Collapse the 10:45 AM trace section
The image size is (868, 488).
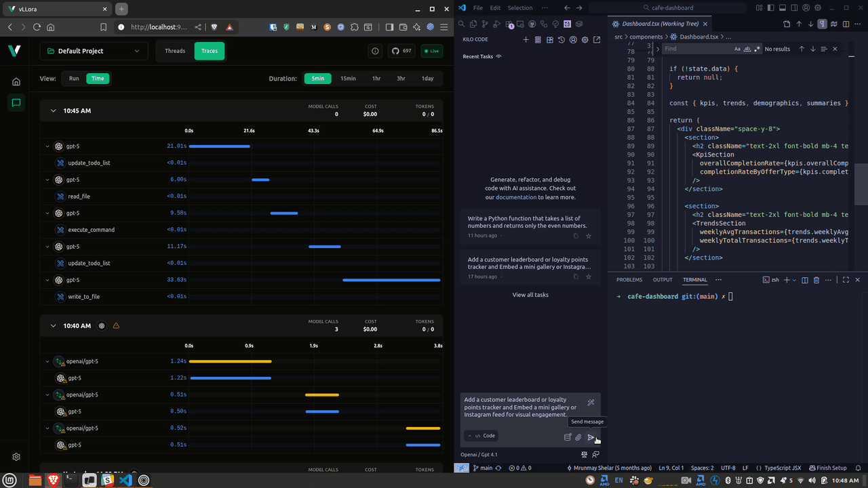click(x=53, y=110)
